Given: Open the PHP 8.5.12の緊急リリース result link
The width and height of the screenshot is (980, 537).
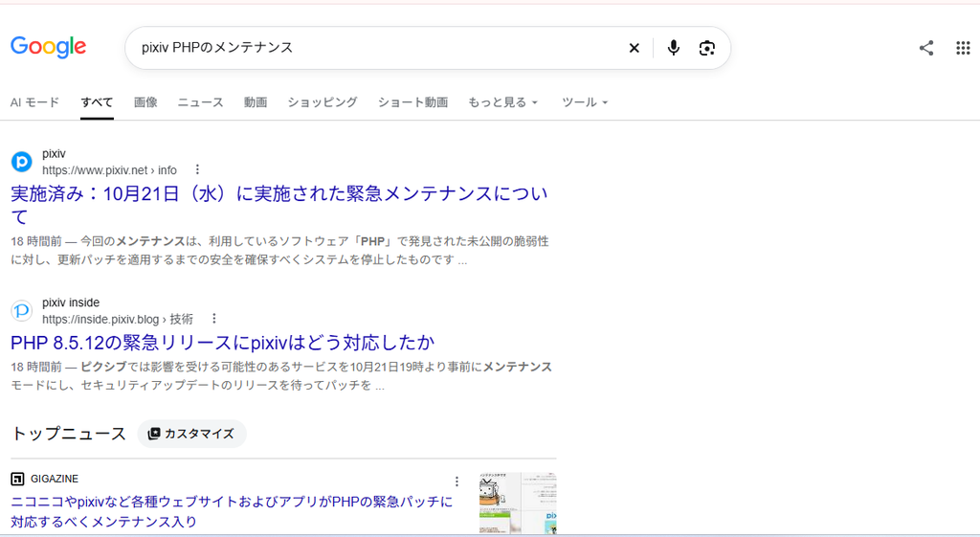Looking at the screenshot, I should click(x=222, y=343).
